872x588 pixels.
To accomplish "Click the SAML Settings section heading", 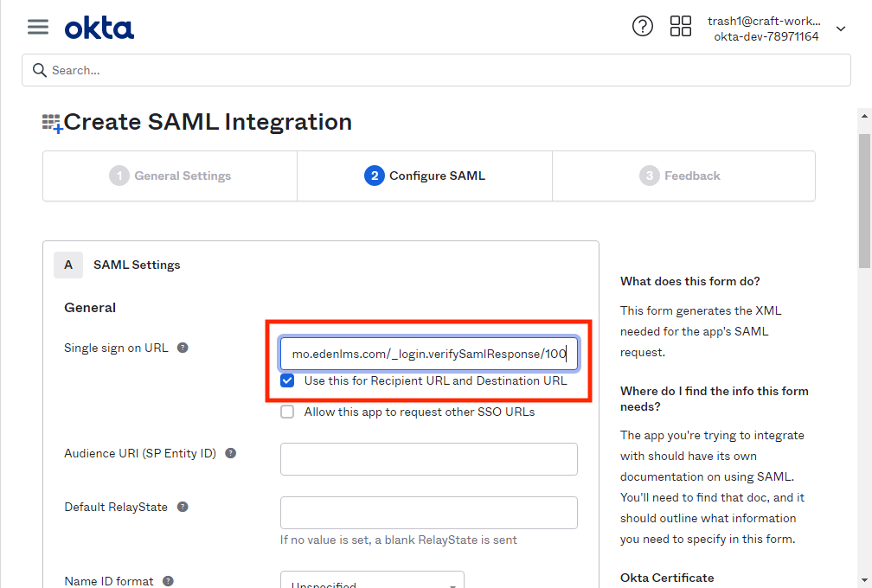I will (x=137, y=265).
